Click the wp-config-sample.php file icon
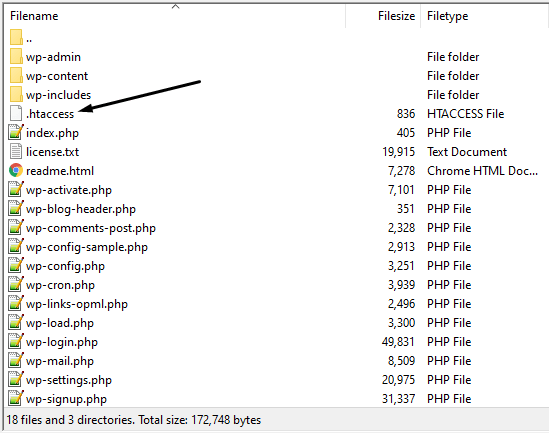 point(16,246)
